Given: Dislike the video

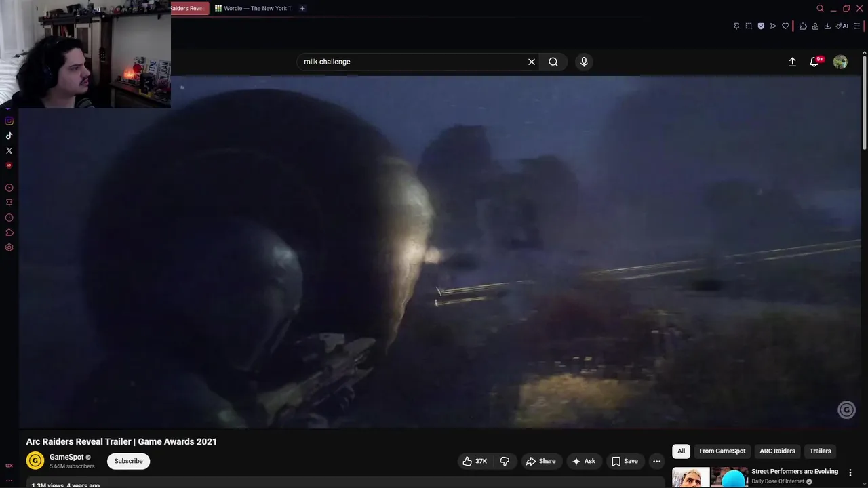Looking at the screenshot, I should click(x=505, y=461).
